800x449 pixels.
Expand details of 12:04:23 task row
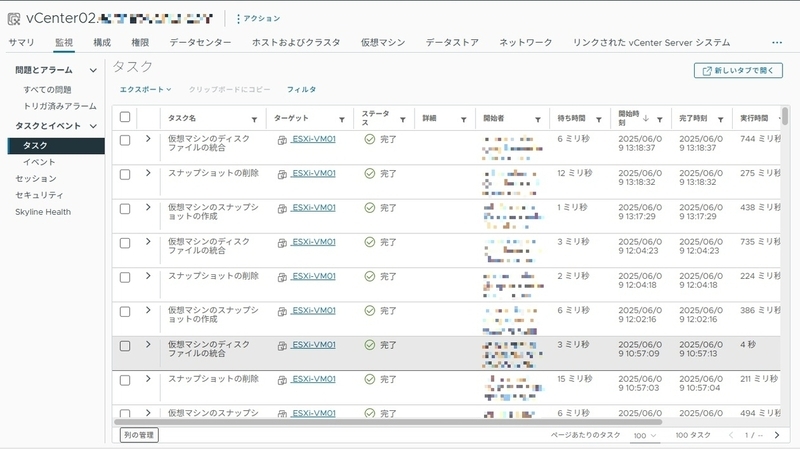click(148, 241)
